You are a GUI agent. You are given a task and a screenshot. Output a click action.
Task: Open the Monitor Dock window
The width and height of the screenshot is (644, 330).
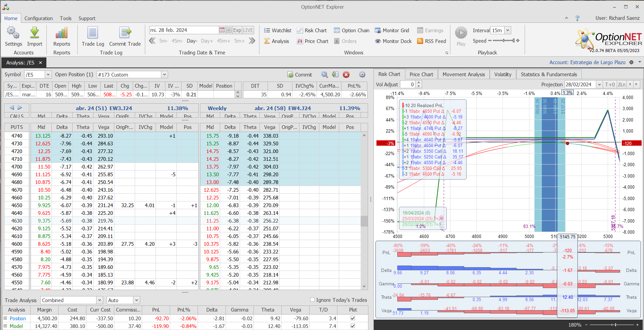pos(393,41)
